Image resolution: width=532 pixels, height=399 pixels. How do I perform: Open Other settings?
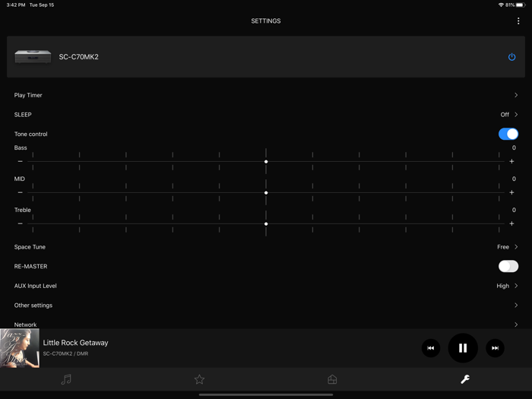(266, 306)
